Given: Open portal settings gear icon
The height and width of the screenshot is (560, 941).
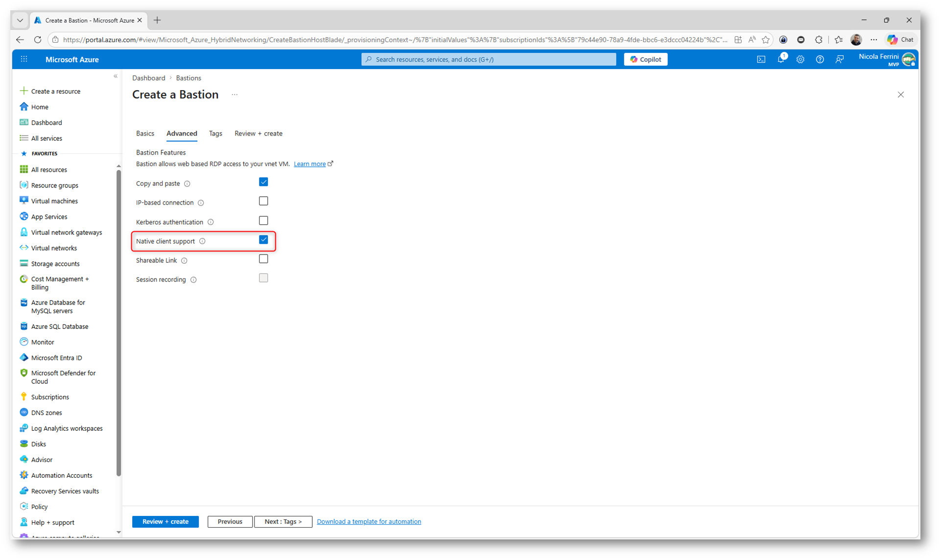Looking at the screenshot, I should coord(800,59).
